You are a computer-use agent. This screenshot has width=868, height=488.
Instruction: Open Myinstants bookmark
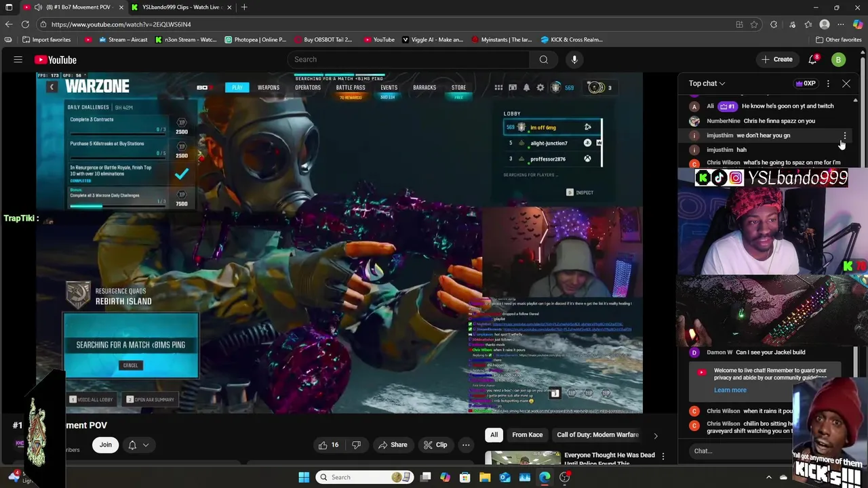pyautogui.click(x=501, y=39)
